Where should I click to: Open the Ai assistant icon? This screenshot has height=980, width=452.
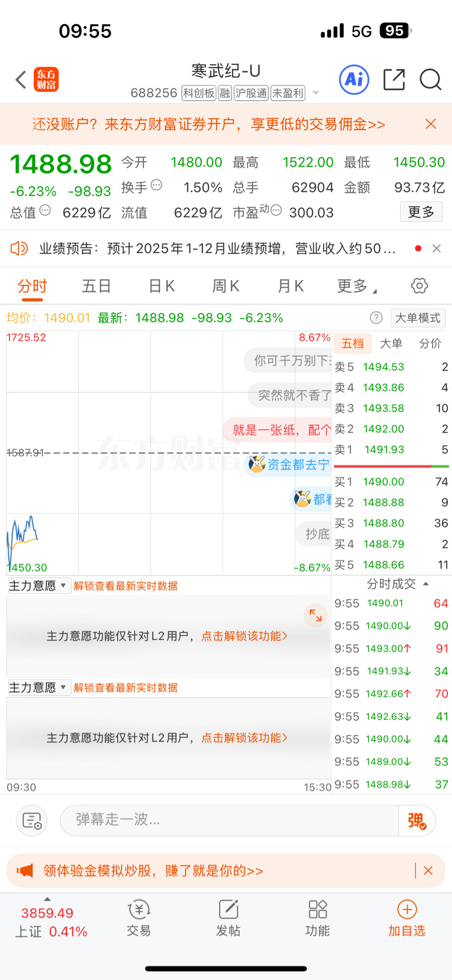point(354,79)
